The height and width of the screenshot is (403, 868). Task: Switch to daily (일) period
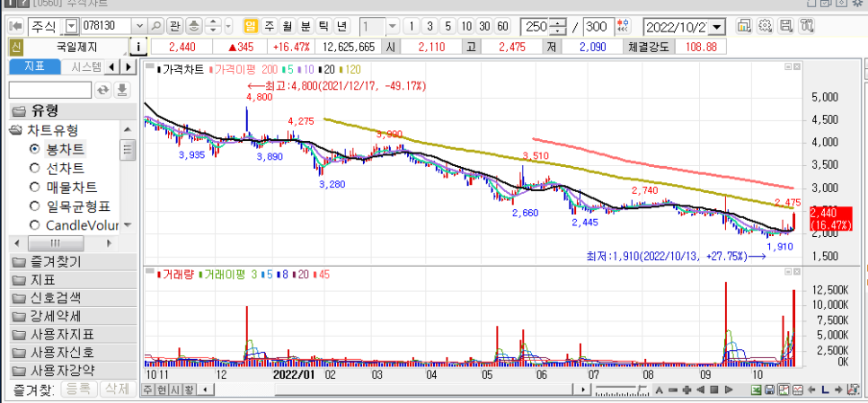(x=252, y=26)
